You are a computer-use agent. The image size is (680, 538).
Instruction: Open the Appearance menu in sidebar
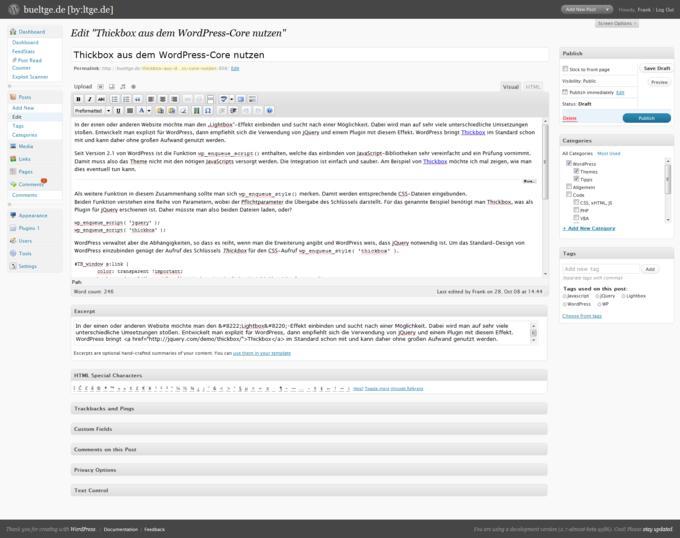(x=33, y=215)
